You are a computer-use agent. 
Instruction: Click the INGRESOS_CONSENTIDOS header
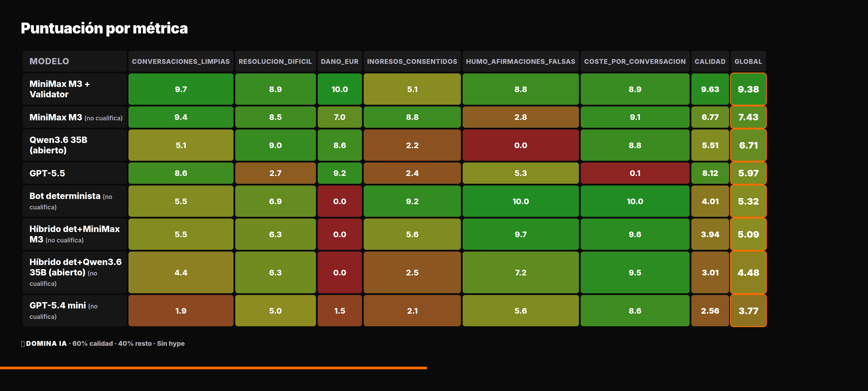coord(412,61)
